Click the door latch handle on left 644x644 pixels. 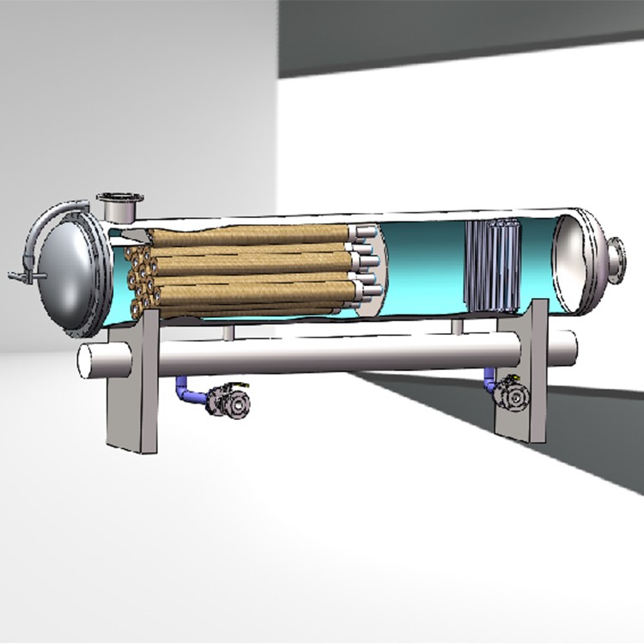[21, 276]
